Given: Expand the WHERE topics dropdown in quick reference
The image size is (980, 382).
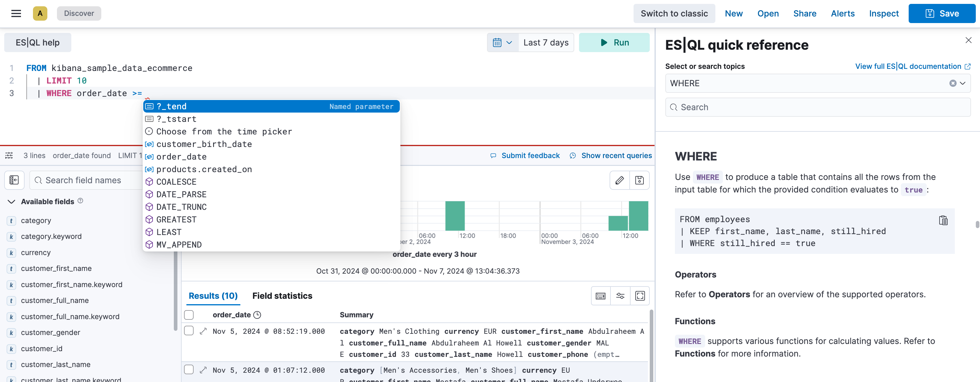Looking at the screenshot, I should (963, 83).
